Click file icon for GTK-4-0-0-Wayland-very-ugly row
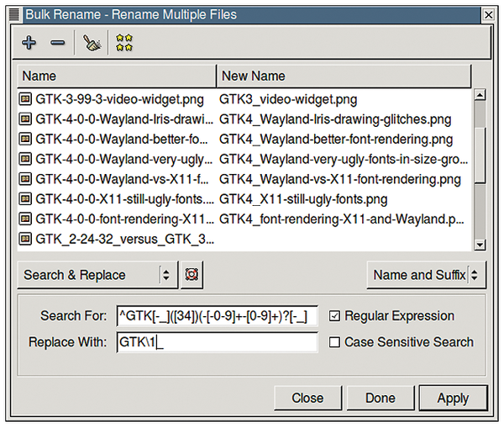 coord(25,159)
